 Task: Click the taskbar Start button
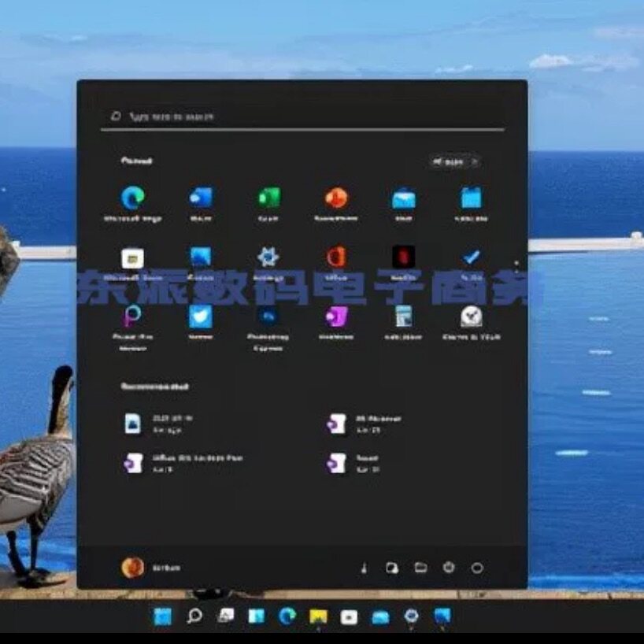(x=163, y=616)
